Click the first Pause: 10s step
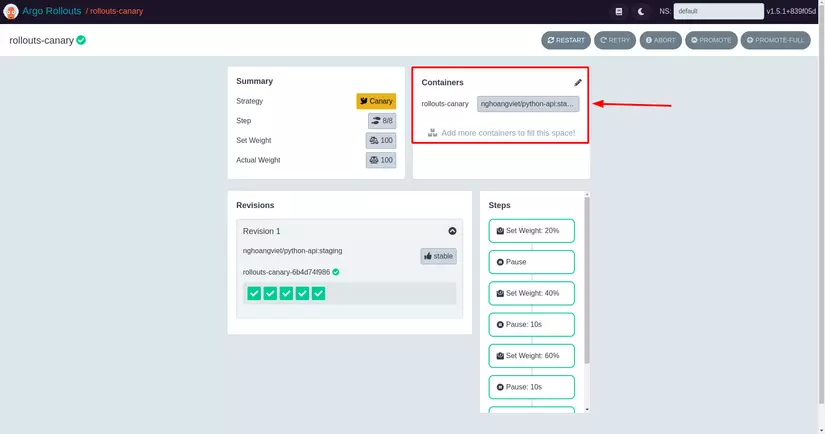 [x=531, y=325]
